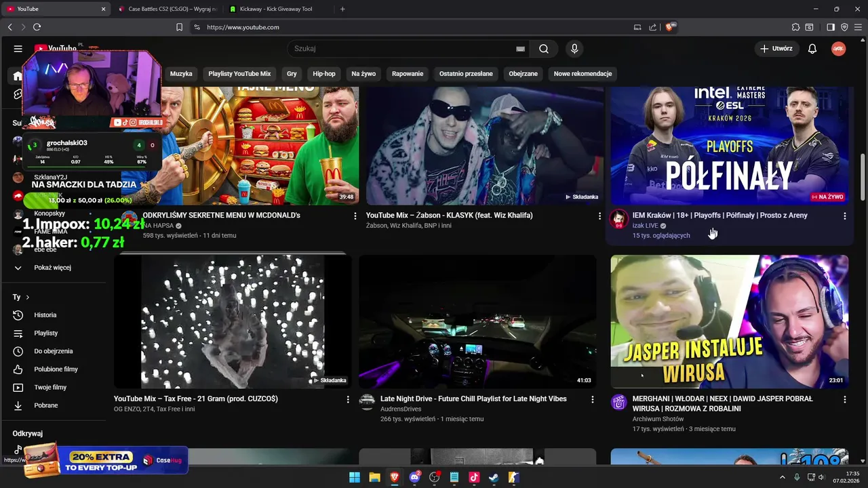
Task: Open OBS Studio from taskbar
Action: pos(435,477)
